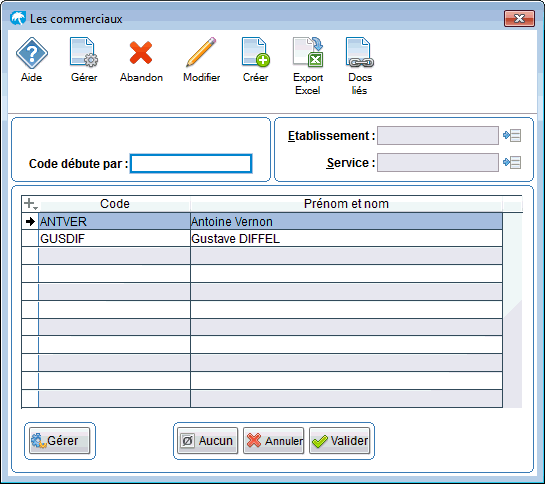Open the Etablissement lookup list icon
The image size is (545, 484).
coord(512,135)
